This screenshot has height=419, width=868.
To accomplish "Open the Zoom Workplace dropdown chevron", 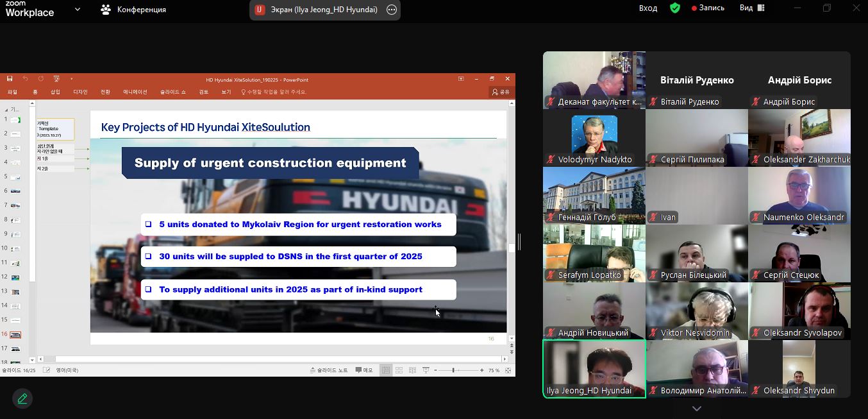I will 78,9.
